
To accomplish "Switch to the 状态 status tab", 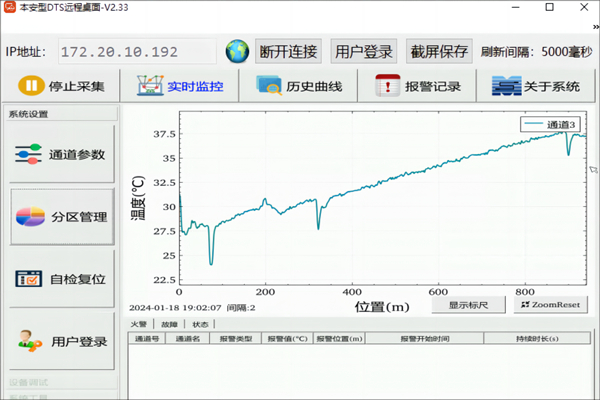I will coord(200,324).
